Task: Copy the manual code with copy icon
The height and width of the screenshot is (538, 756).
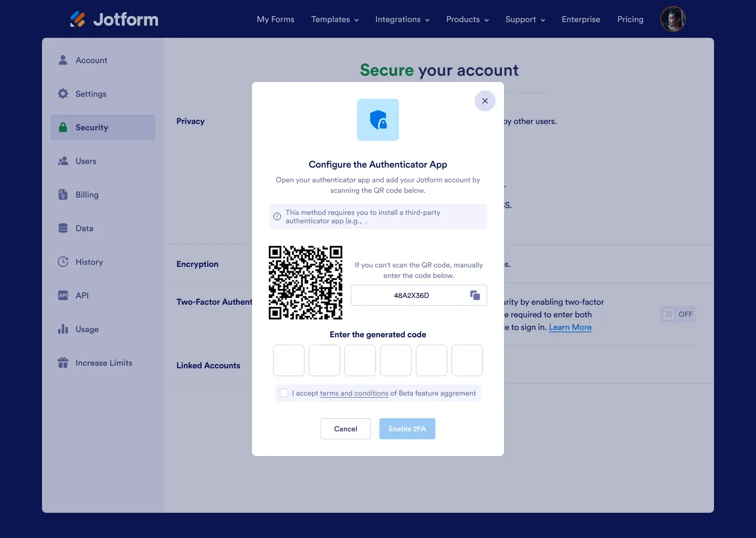Action: click(x=475, y=295)
